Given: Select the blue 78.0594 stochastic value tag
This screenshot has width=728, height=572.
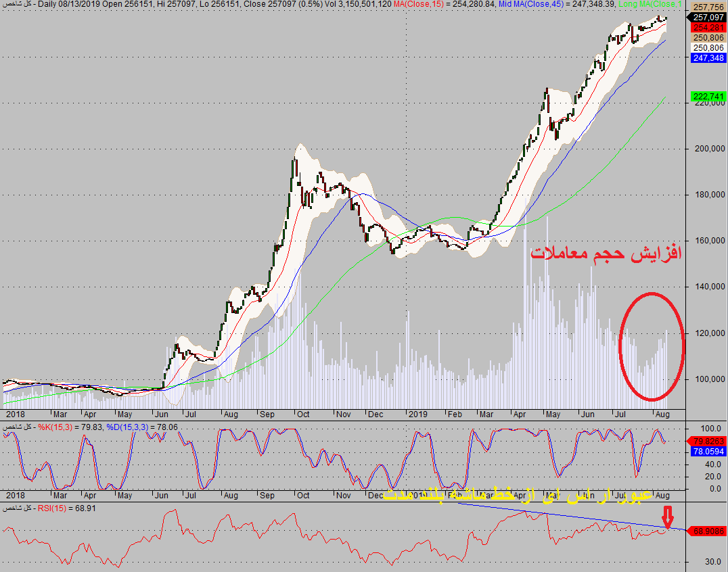Looking at the screenshot, I should pos(708,452).
